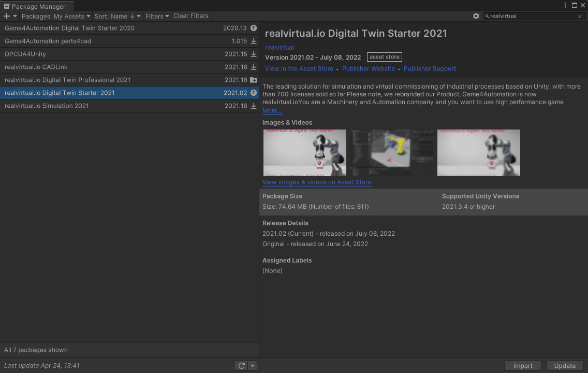This screenshot has width=588, height=373.
Task: Expand description with More... link
Action: click(x=272, y=111)
